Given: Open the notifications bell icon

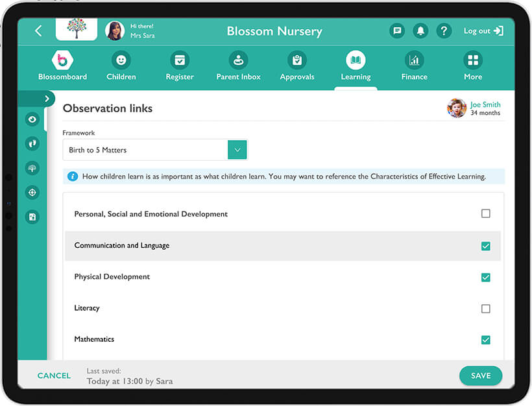Looking at the screenshot, I should 420,30.
